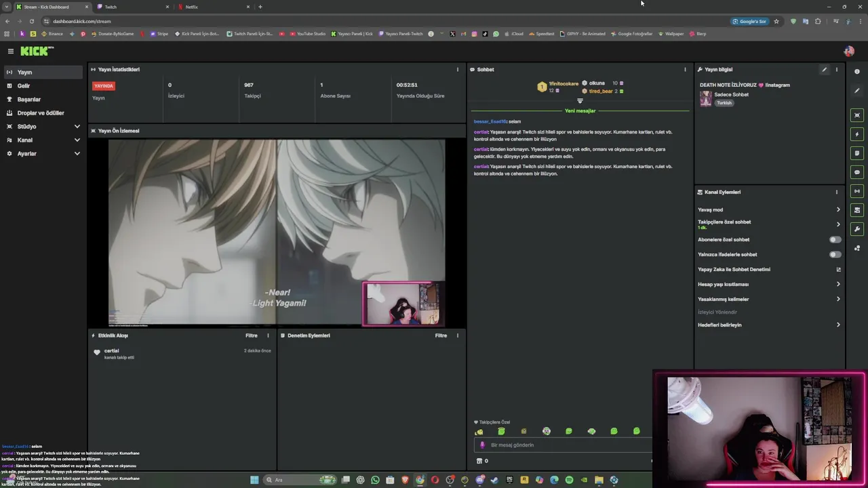Click Filtre in Etkinlik Akışı panel
This screenshot has width=868, height=488.
(251, 335)
